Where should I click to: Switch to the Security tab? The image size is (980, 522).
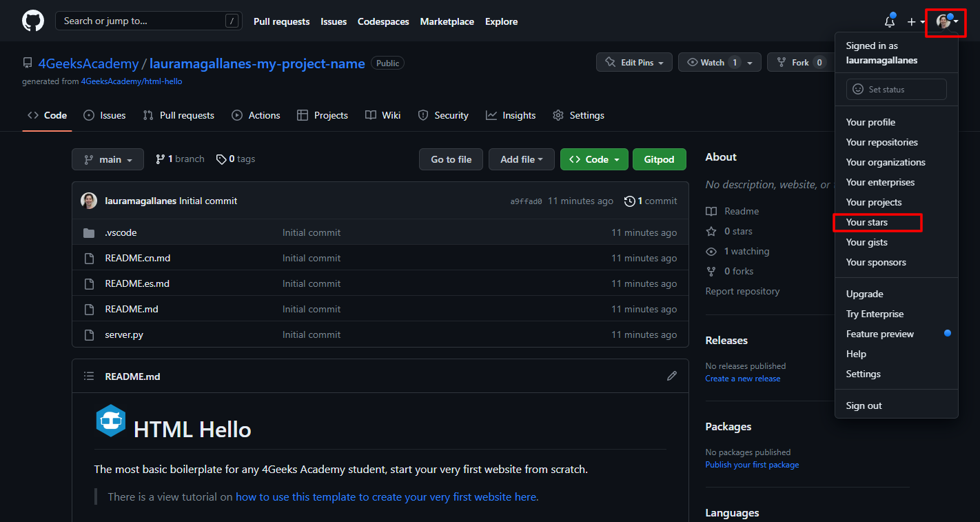(443, 115)
